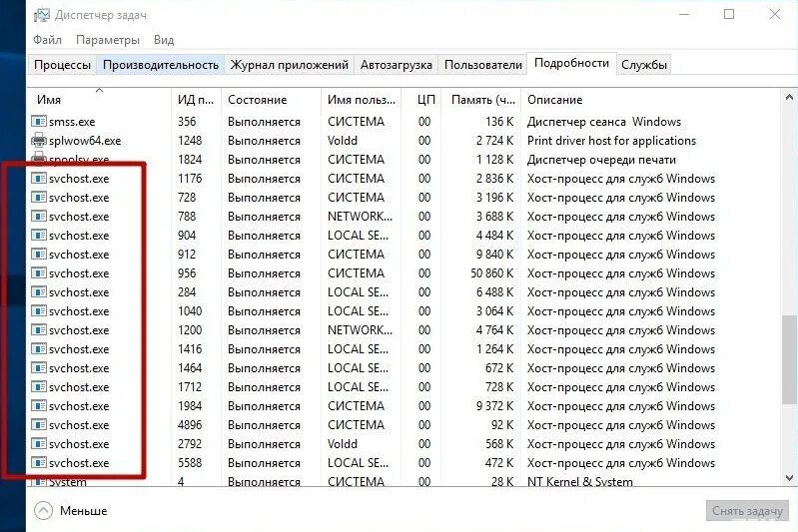This screenshot has height=532, width=798.
Task: Sort by the Память column header
Action: [x=481, y=100]
